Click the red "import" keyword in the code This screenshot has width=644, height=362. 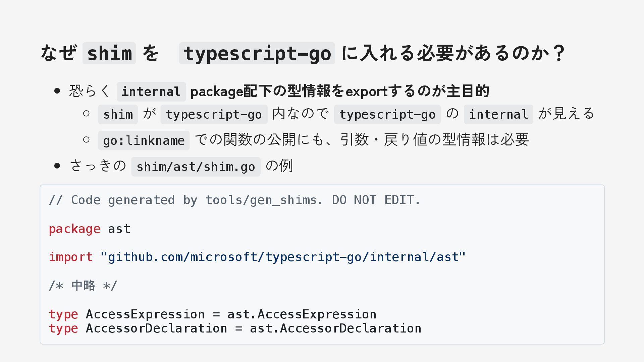click(71, 257)
